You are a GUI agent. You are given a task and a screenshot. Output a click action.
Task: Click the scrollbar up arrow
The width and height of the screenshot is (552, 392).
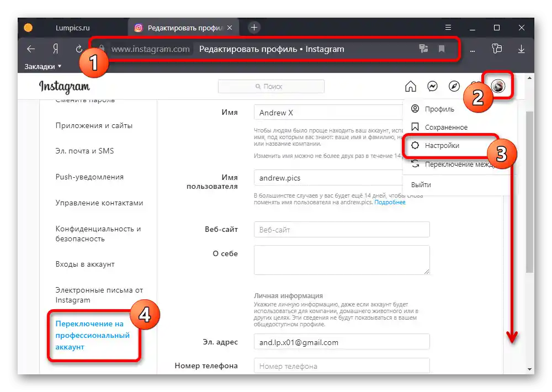(529, 78)
